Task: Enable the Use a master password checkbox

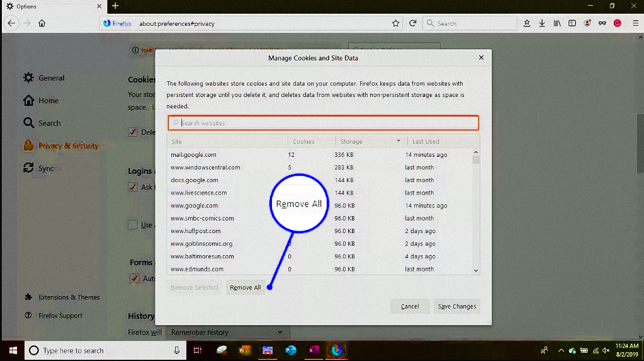Action: click(133, 225)
